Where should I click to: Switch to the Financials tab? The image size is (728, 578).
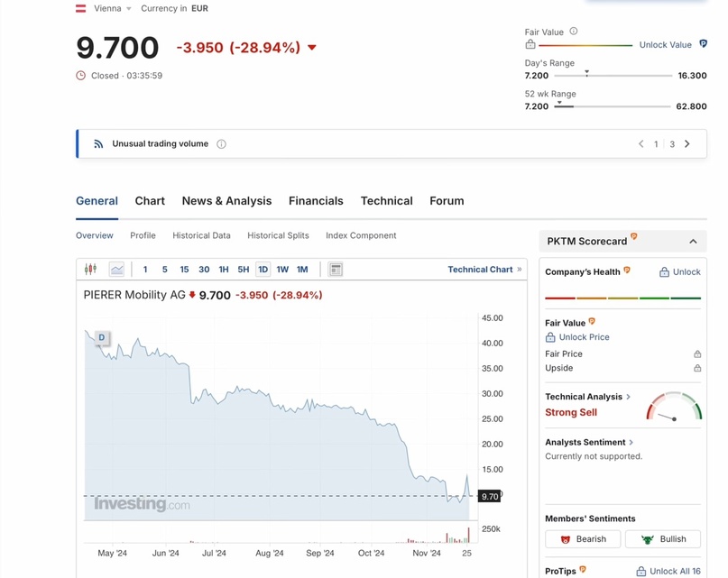(x=316, y=201)
